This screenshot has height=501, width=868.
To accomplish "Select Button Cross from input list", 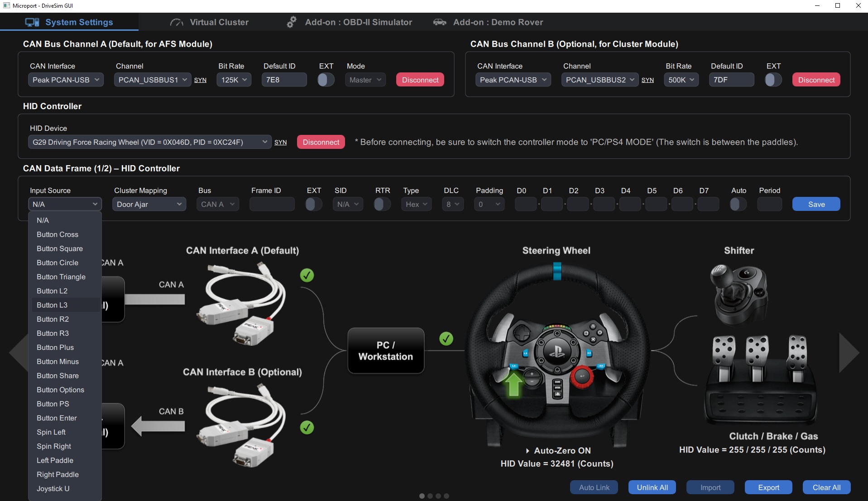I will [x=65, y=234].
